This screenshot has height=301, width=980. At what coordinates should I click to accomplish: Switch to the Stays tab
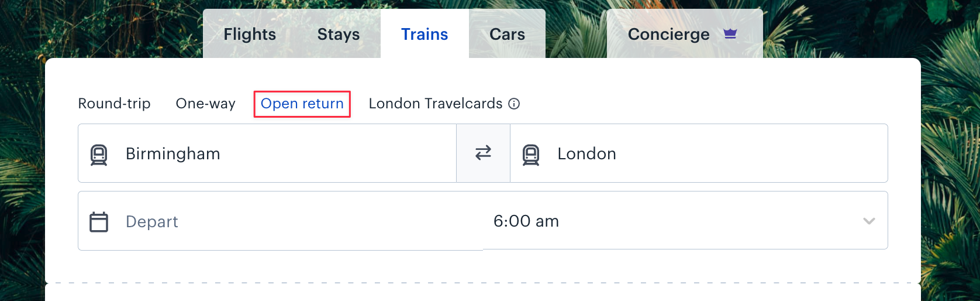[339, 34]
